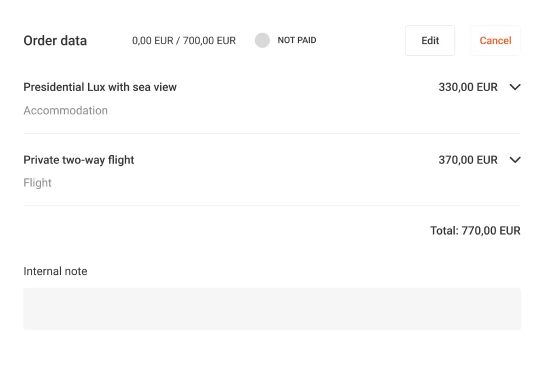Click the 330,00 EUR price

click(x=468, y=87)
